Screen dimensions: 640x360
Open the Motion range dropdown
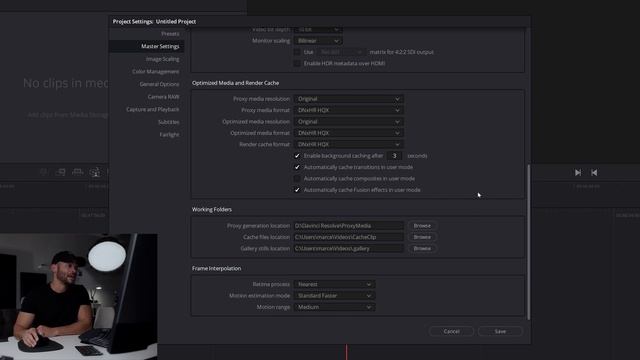pos(334,307)
